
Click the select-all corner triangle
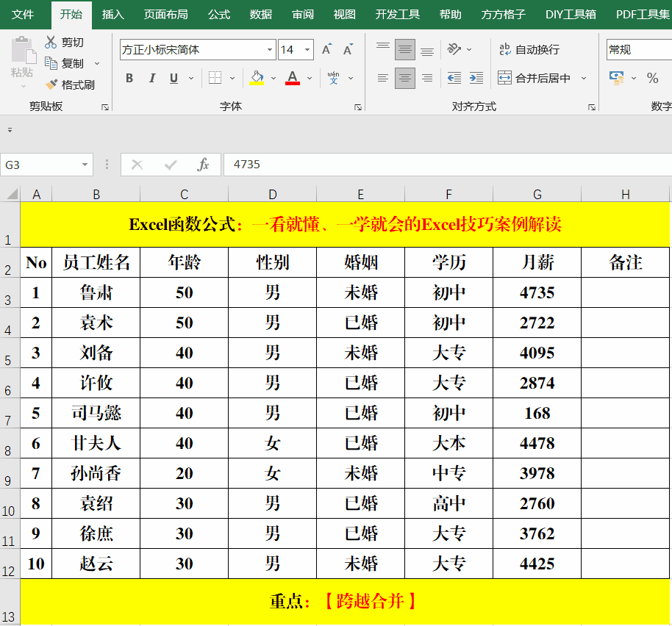(x=12, y=194)
